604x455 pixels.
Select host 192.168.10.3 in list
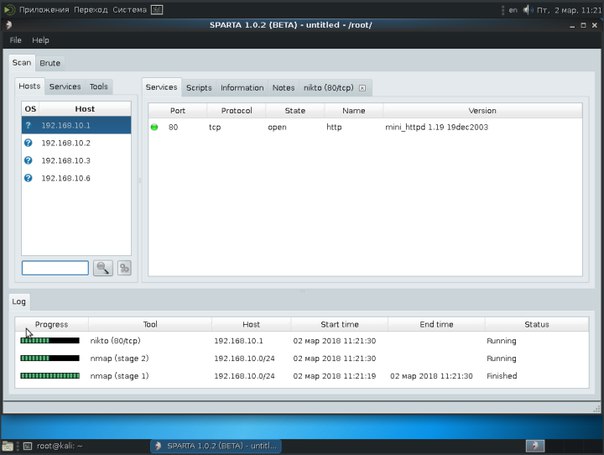click(x=66, y=160)
